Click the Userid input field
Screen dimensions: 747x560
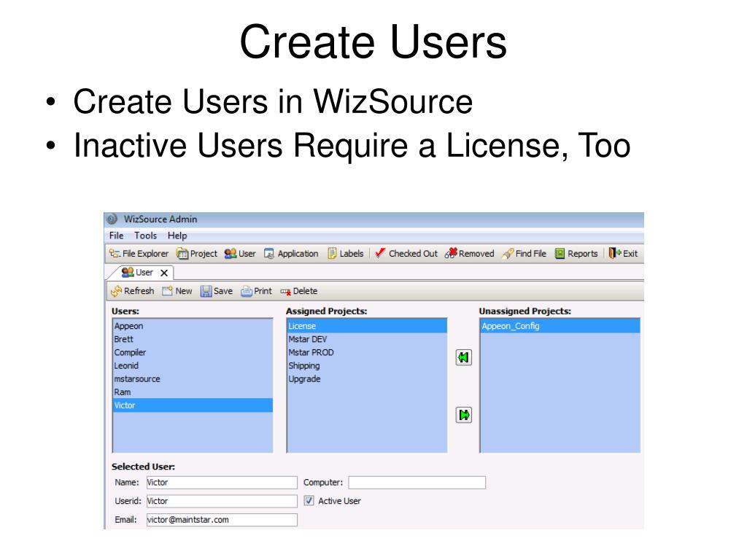tap(222, 501)
